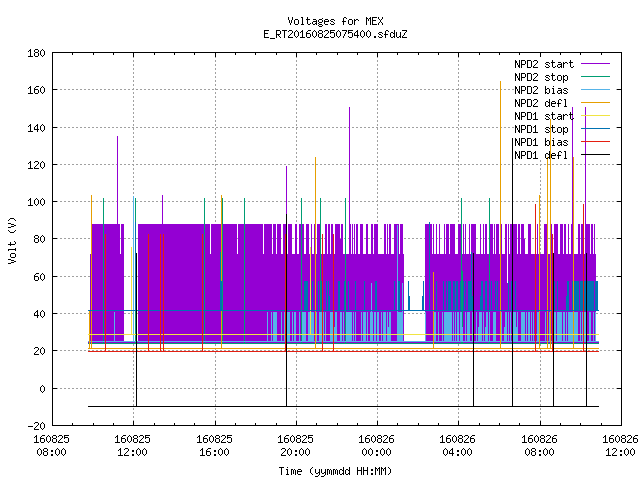Click the NPD2 start legend label

coord(544,64)
